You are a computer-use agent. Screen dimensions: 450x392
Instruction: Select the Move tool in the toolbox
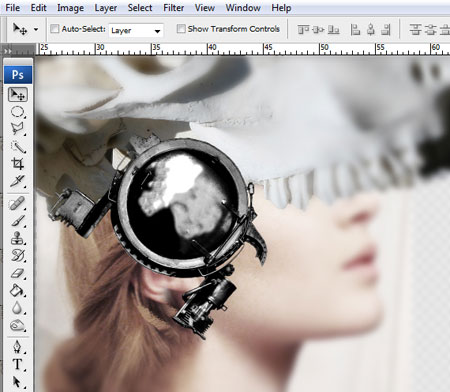(18, 95)
